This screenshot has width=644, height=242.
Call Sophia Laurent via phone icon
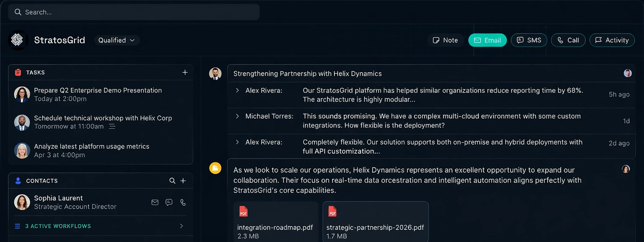coord(183,203)
